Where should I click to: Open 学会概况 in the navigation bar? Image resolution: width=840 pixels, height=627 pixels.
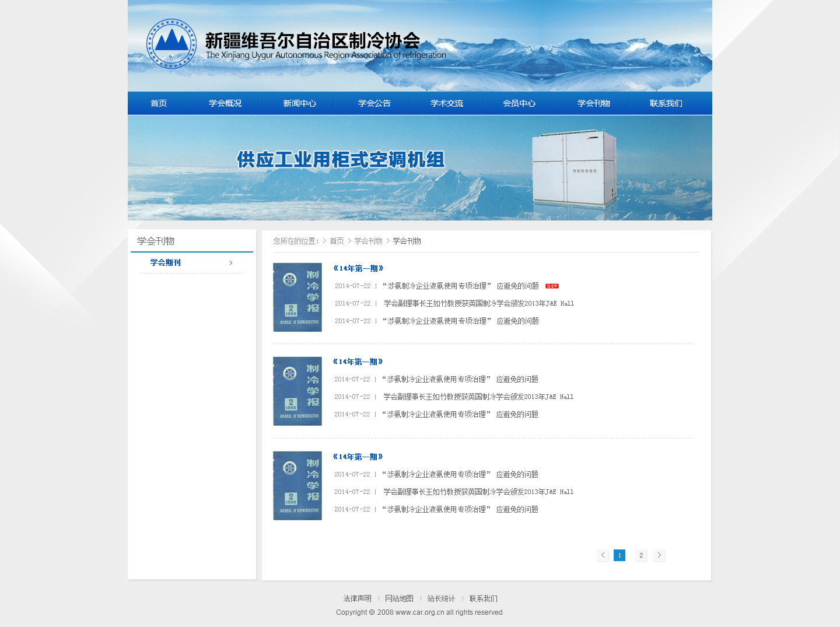[x=225, y=103]
